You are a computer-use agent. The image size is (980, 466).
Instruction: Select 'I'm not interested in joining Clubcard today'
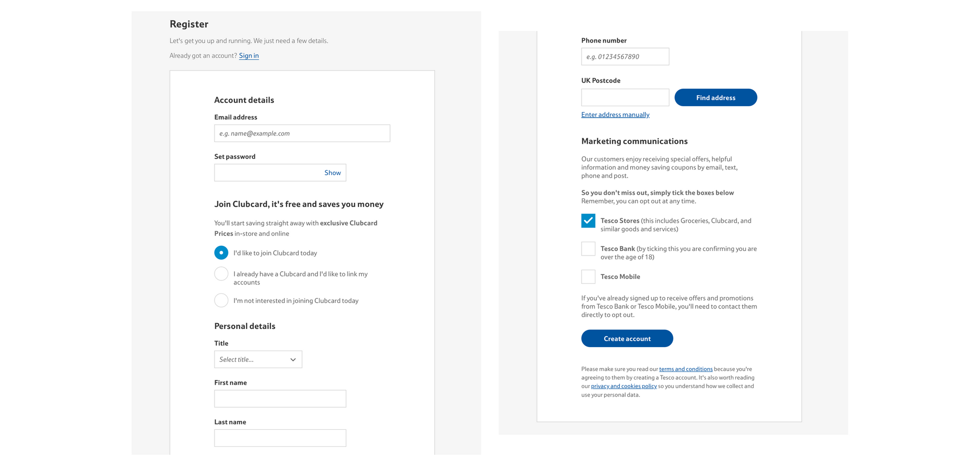click(221, 300)
